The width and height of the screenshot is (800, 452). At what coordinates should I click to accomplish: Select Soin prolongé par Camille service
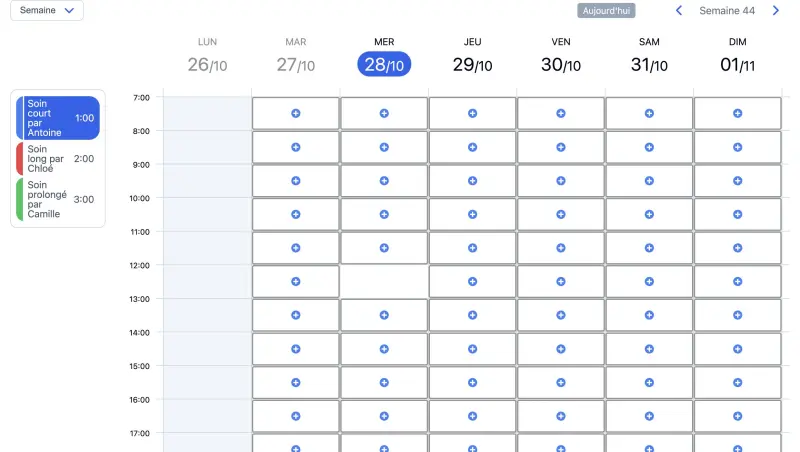tap(58, 199)
